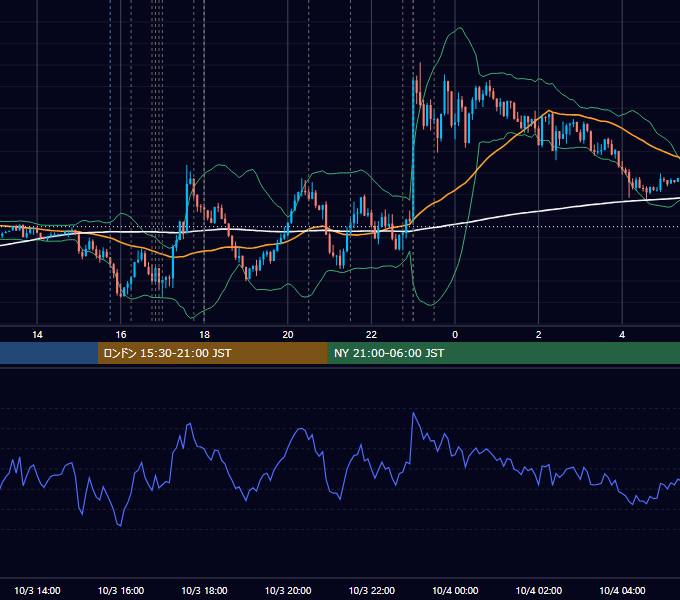Screen dimensions: 680x600
Task: Click the 10/4 04:00 date label
Action: (622, 590)
